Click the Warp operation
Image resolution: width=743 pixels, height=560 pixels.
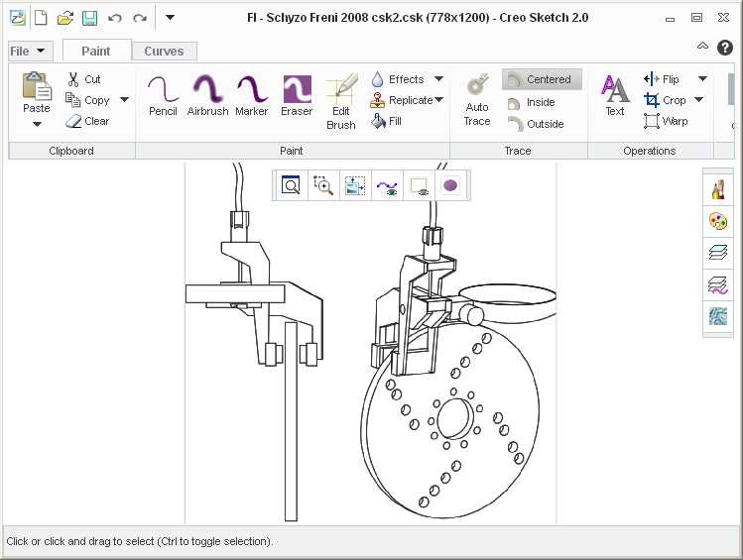click(x=667, y=121)
